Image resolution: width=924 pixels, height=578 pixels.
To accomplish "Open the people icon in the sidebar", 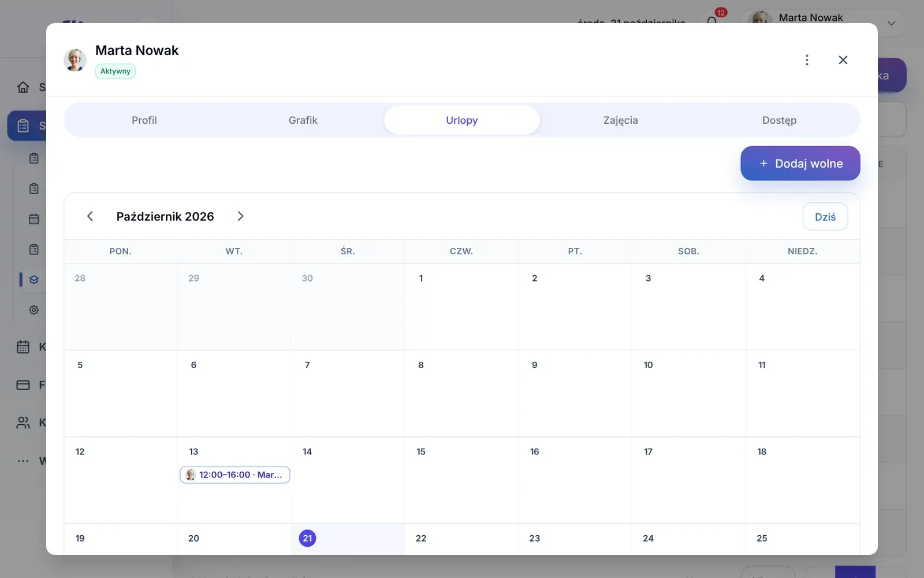I will (x=23, y=423).
